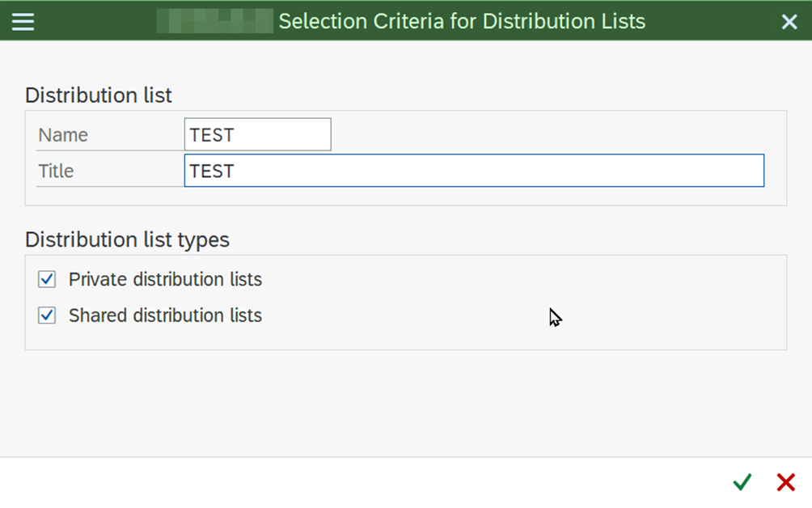This screenshot has height=508, width=812.
Task: Click the Private distribution lists label text
Action: 165,279
